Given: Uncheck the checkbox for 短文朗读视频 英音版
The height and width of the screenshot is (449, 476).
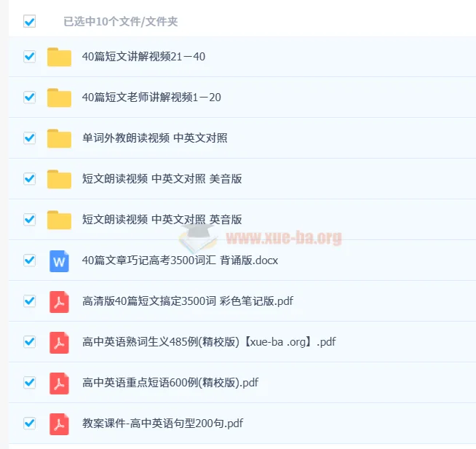Looking at the screenshot, I should coord(29,219).
